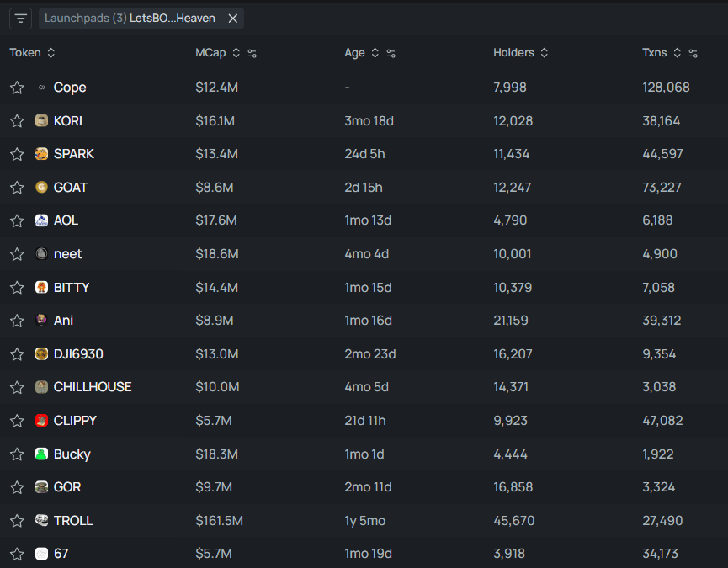Sort by the MCap sort arrows
The width and height of the screenshot is (728, 568).
pos(236,53)
